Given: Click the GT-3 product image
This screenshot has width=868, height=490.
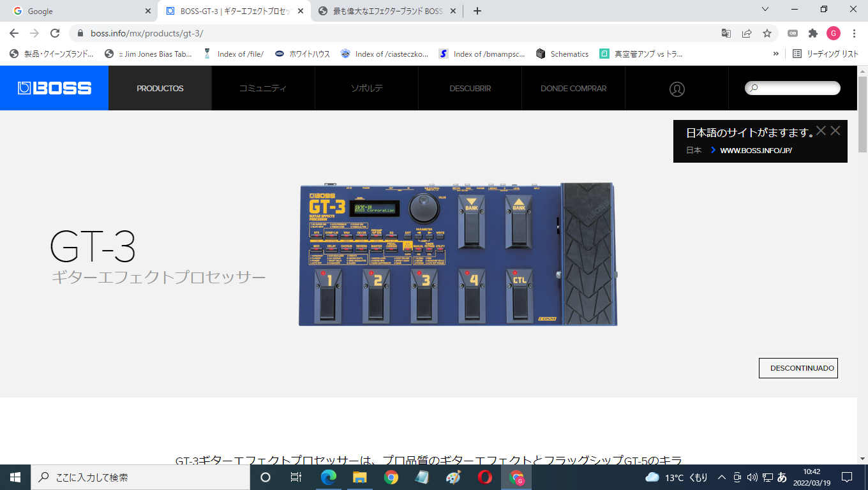Looking at the screenshot, I should pos(458,254).
